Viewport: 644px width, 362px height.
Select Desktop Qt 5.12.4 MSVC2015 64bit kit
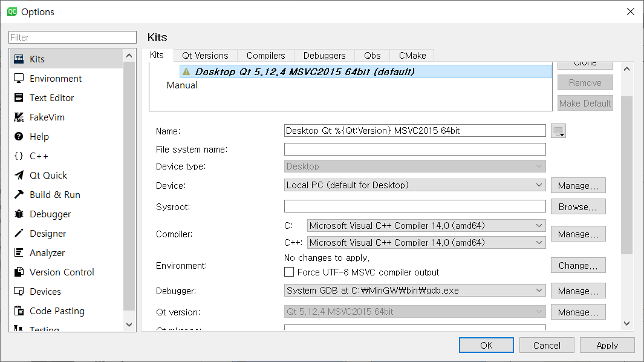[366, 71]
